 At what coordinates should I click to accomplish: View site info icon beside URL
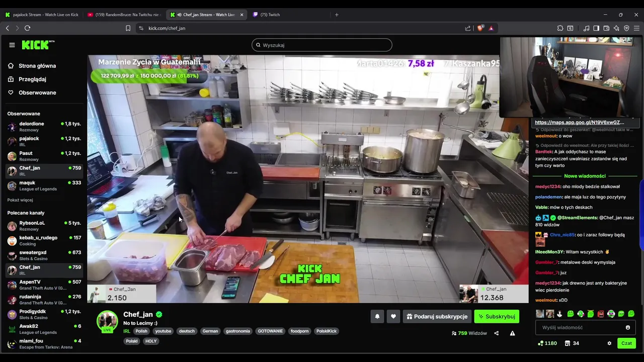141,28
